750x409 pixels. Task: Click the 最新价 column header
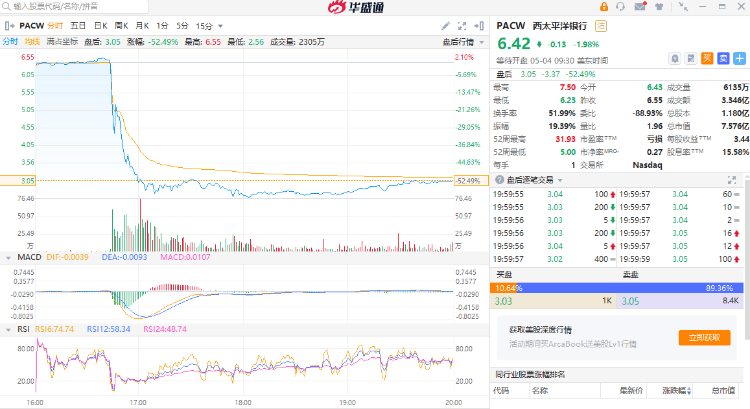[630, 391]
